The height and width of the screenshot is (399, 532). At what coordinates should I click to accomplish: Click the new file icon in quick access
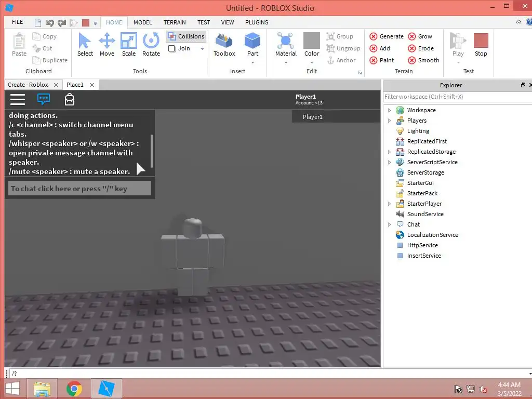tap(37, 23)
